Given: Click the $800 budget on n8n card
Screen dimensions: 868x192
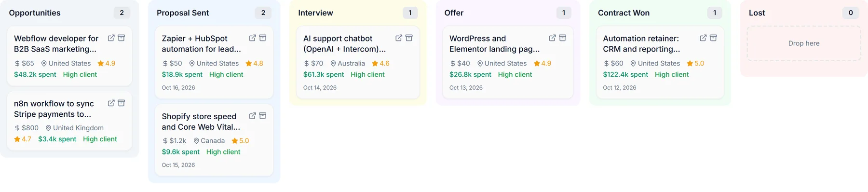Looking at the screenshot, I should pos(27,128).
